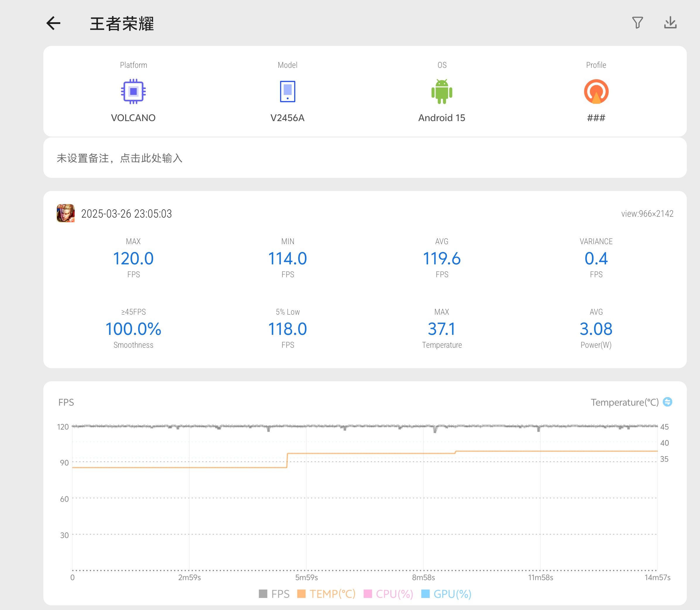Edit the note field 未设置备注
Image resolution: width=700 pixels, height=610 pixels.
pos(365,158)
